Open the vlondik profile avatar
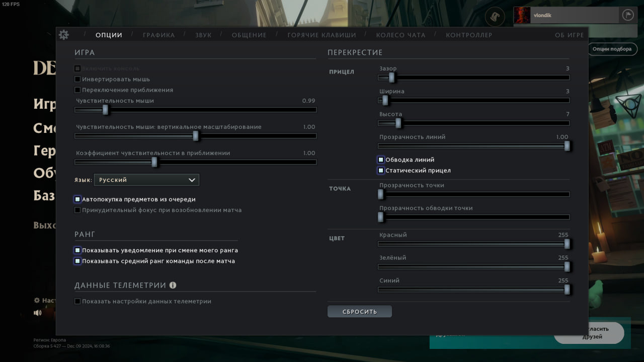Image resolution: width=644 pixels, height=362 pixels. point(522,15)
